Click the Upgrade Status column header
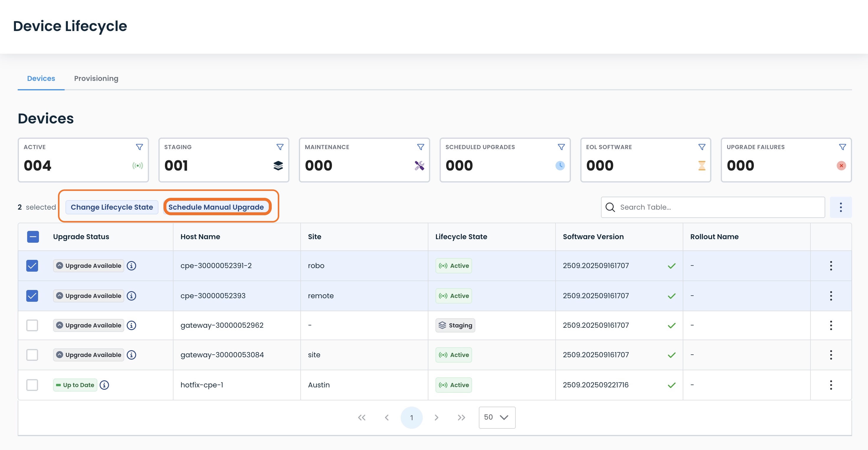 81,237
